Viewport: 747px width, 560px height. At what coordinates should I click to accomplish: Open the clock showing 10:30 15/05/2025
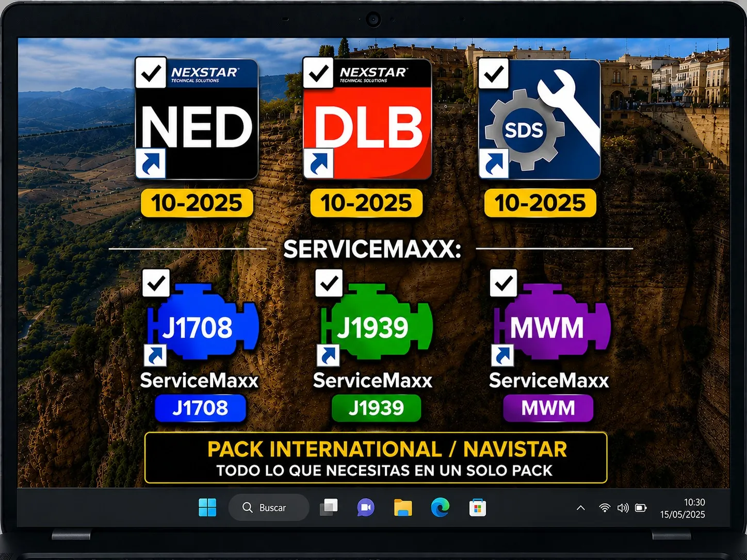[683, 508]
